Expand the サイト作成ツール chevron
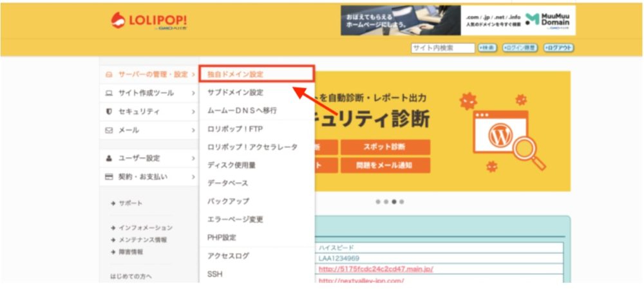The height and width of the screenshot is (302, 644). click(193, 93)
